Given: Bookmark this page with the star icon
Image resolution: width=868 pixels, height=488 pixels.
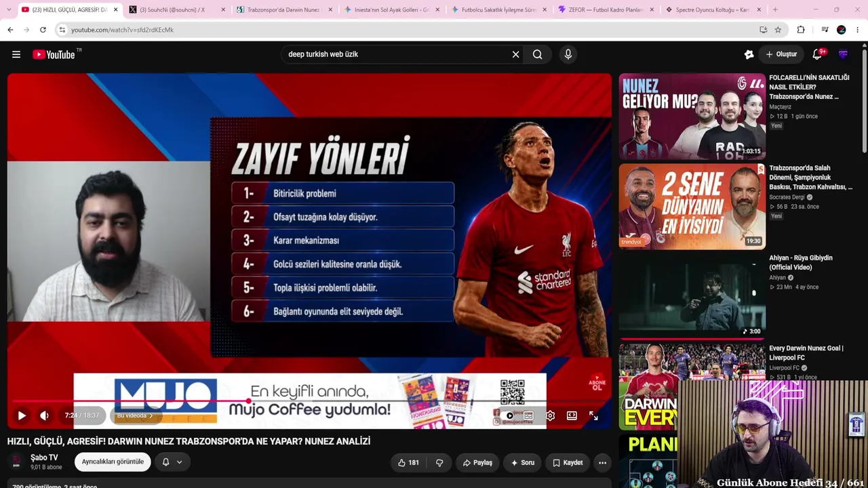Looking at the screenshot, I should 778,30.
